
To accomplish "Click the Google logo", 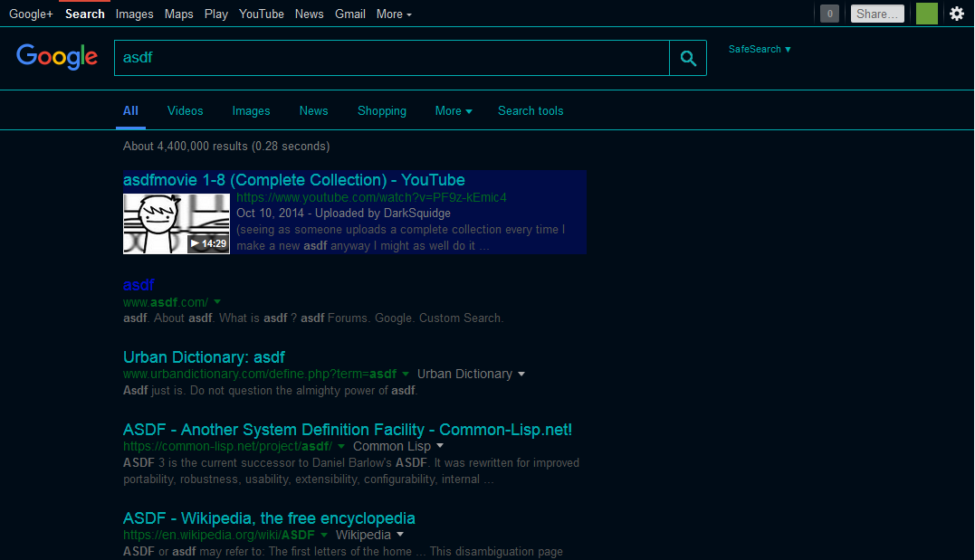I will (x=56, y=57).
